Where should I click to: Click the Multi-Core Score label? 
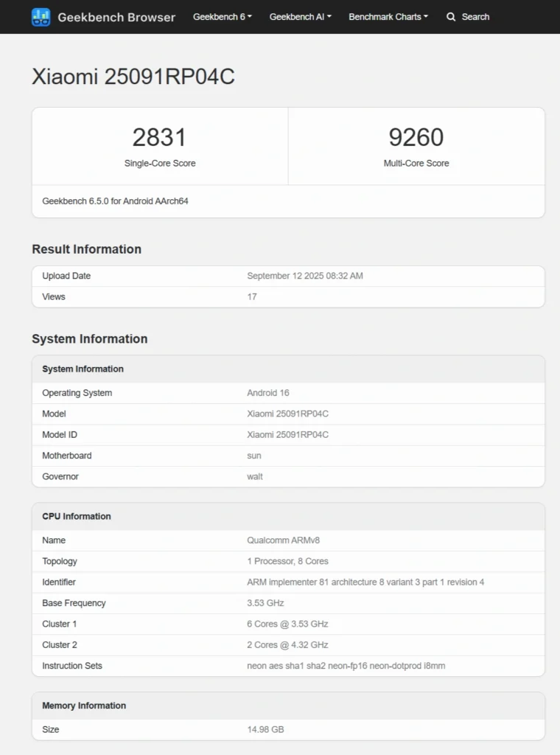coord(416,163)
